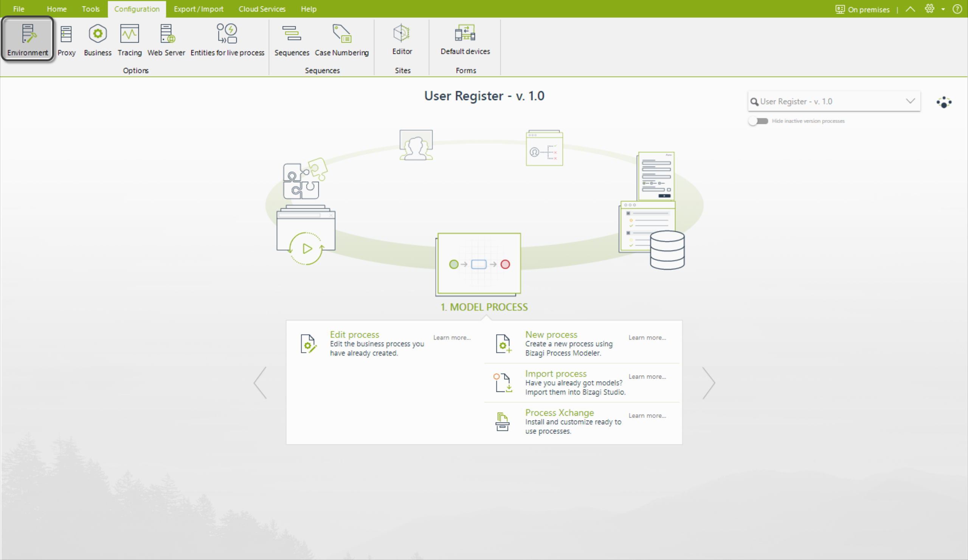Click the On premises indicator
This screenshot has width=968, height=560.
coord(863,9)
